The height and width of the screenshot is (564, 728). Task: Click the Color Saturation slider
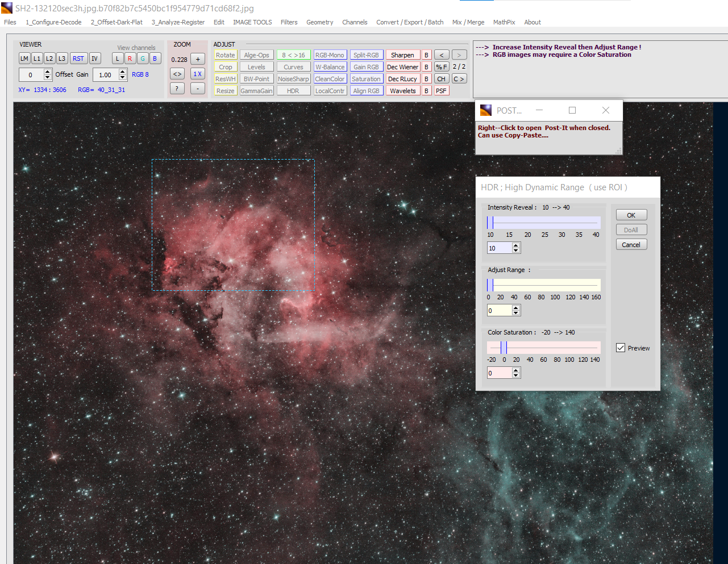point(544,347)
